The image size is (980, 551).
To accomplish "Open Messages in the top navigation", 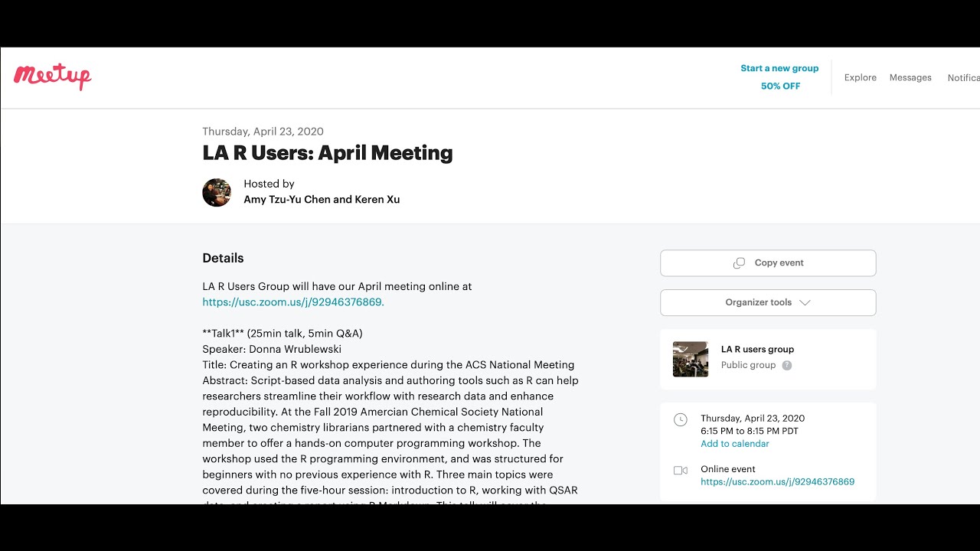I will pyautogui.click(x=910, y=77).
